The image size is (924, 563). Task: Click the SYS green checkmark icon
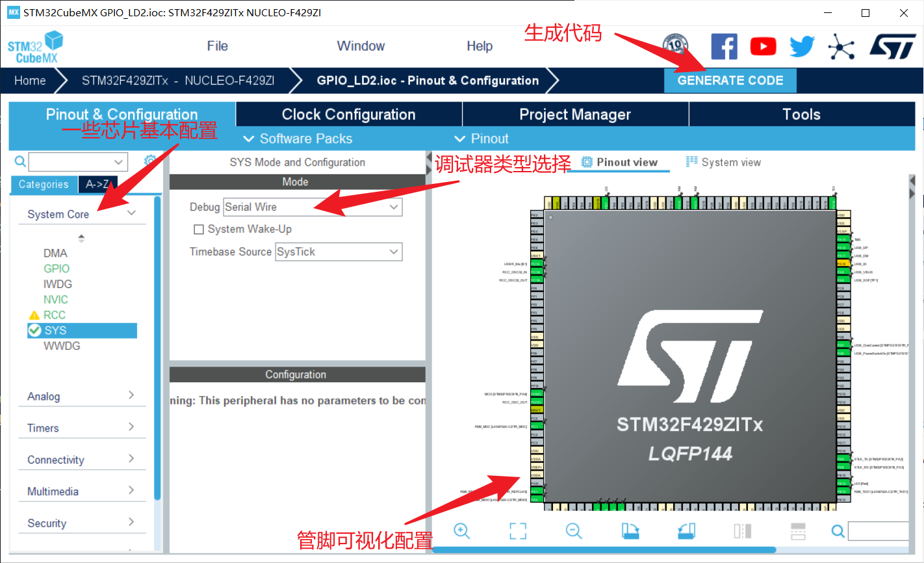pos(34,330)
